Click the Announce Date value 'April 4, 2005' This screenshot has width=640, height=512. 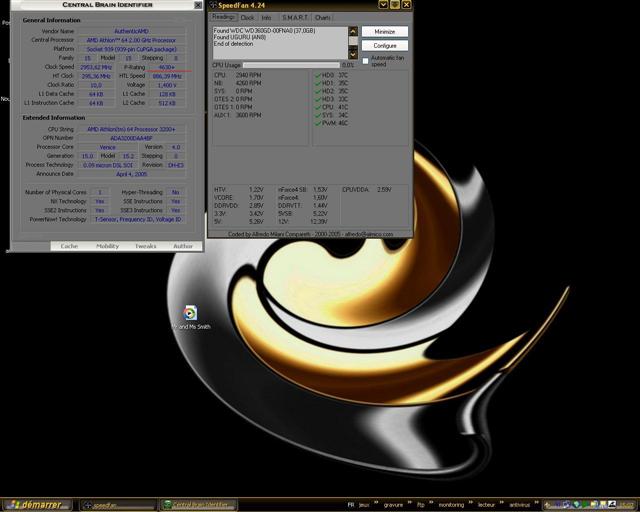[x=131, y=174]
